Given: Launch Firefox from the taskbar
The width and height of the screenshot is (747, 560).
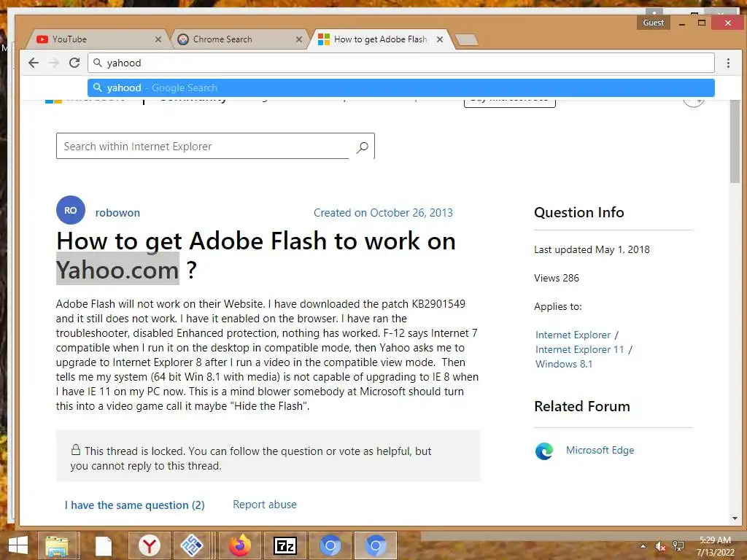Looking at the screenshot, I should coord(239,545).
